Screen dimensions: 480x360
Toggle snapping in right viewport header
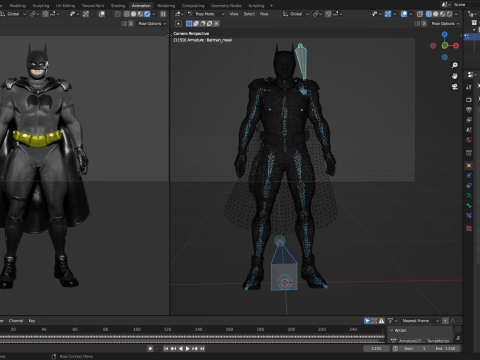pos(328,14)
